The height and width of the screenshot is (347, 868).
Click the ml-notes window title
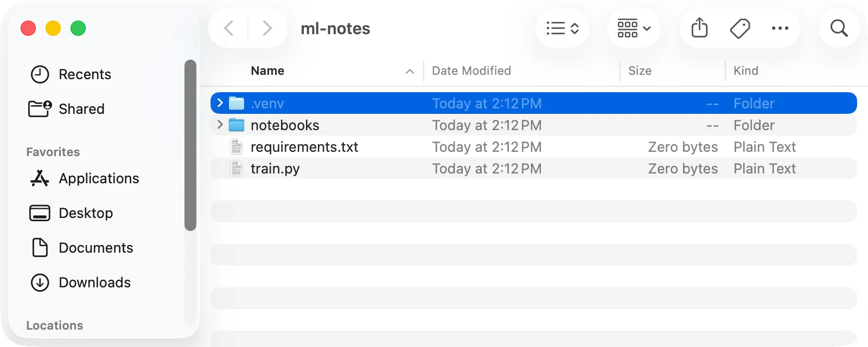pyautogui.click(x=335, y=28)
